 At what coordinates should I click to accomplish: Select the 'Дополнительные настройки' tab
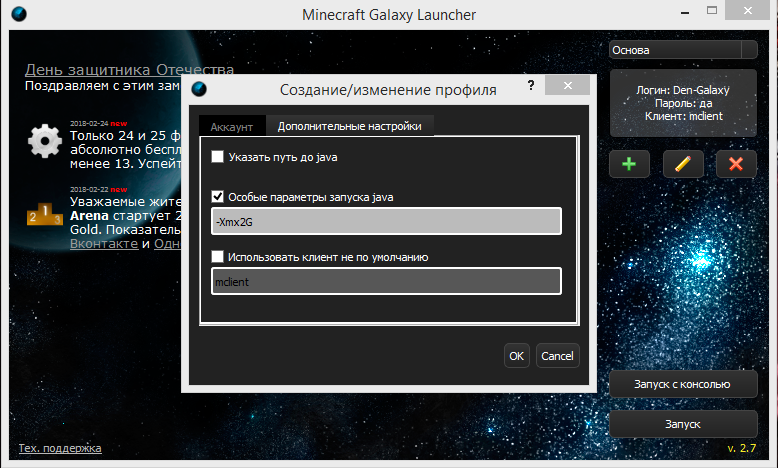(349, 126)
